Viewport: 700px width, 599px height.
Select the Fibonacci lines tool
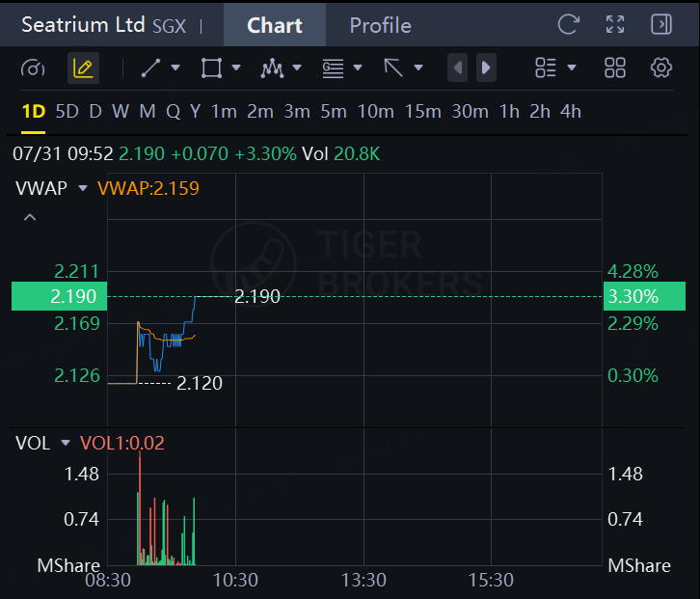tap(333, 68)
